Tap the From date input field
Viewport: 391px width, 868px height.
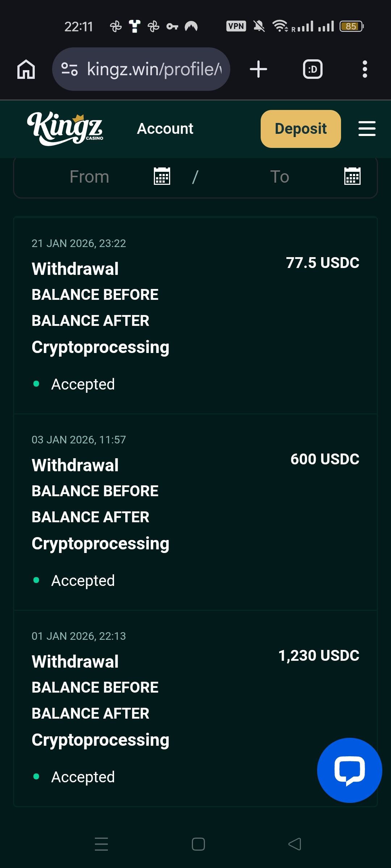[89, 177]
